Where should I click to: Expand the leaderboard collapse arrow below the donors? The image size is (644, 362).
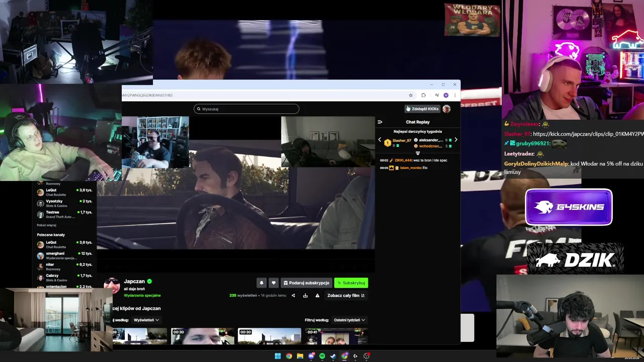tap(418, 153)
